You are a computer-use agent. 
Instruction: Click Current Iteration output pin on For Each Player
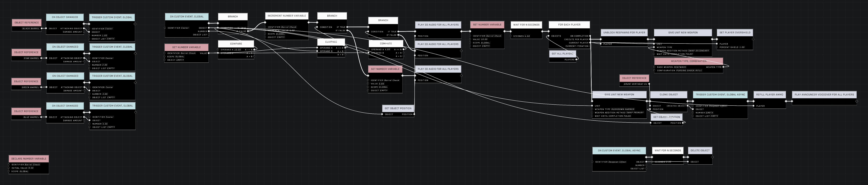pyautogui.click(x=590, y=46)
